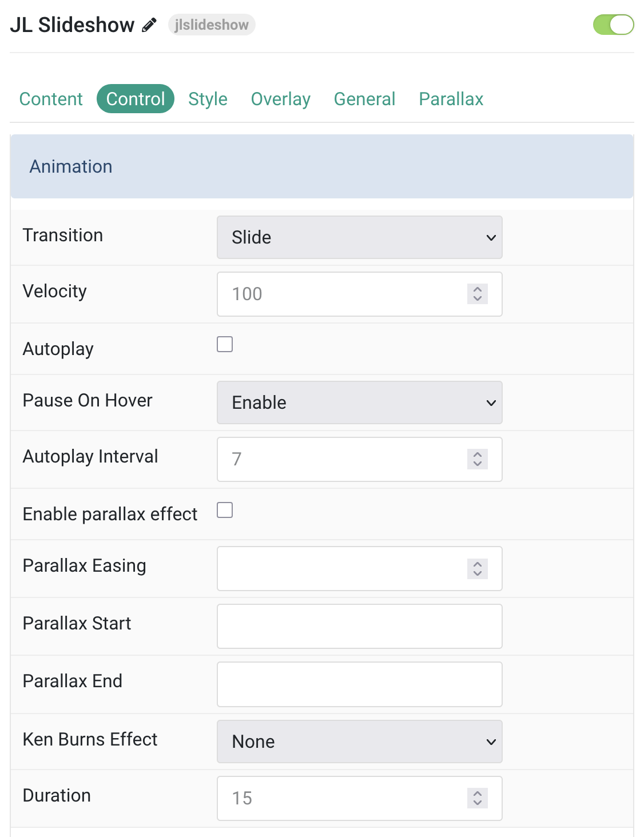Click the Velocity field stepper arrows
The width and height of the screenshot is (644, 837).
[478, 294]
